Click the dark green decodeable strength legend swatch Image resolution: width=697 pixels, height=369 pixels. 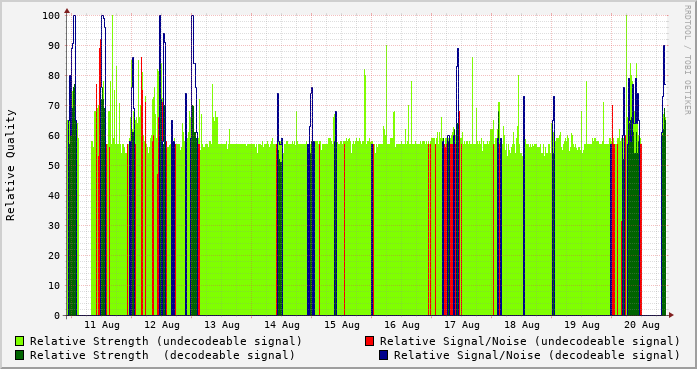tap(20, 355)
